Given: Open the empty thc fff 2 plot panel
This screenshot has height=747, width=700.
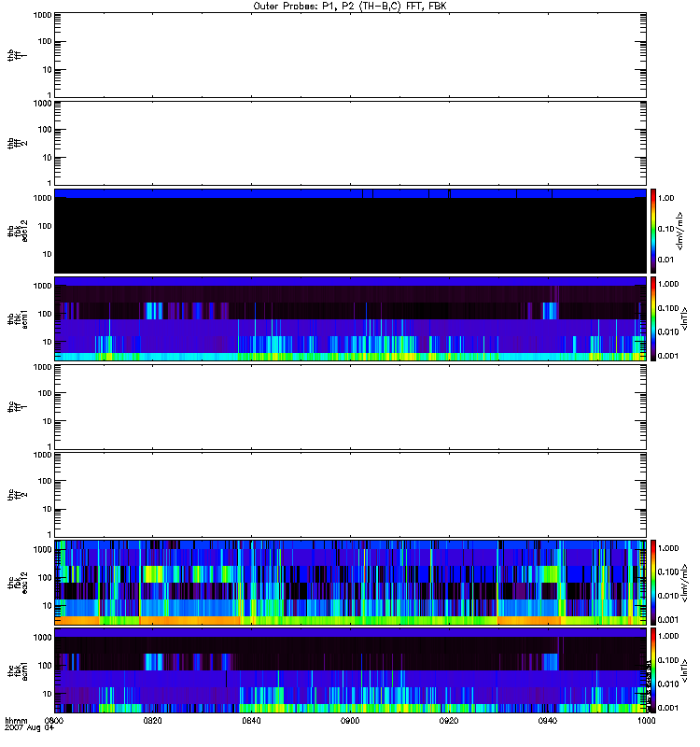Looking at the screenshot, I should coord(350,495).
